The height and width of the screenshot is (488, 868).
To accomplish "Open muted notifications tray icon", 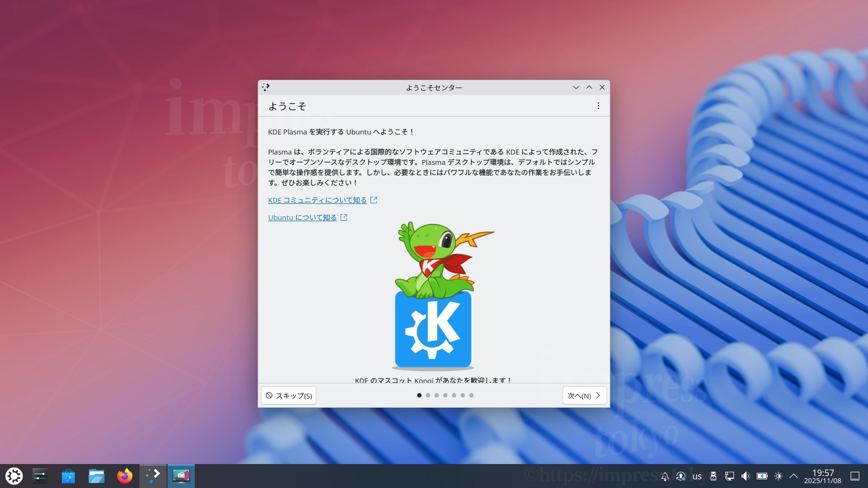I will click(665, 476).
